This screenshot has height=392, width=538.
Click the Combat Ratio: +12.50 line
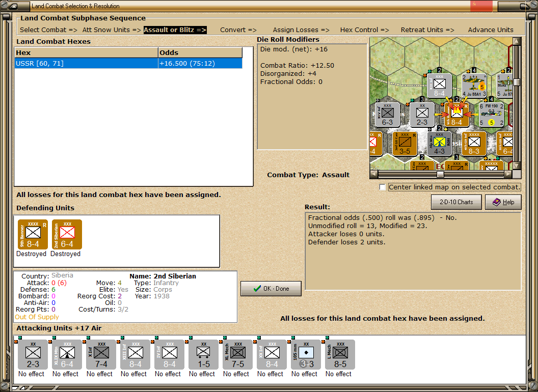(x=297, y=66)
